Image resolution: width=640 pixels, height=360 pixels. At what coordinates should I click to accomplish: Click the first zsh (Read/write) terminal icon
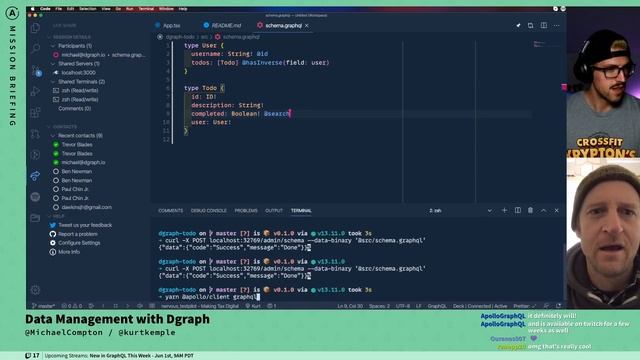[x=56, y=91]
